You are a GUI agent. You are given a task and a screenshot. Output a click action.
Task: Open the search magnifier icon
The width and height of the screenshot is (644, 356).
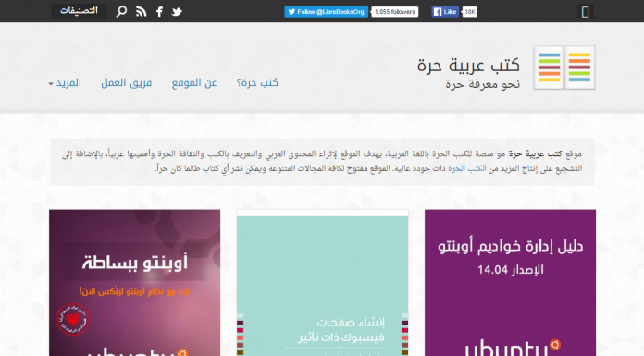tap(121, 11)
